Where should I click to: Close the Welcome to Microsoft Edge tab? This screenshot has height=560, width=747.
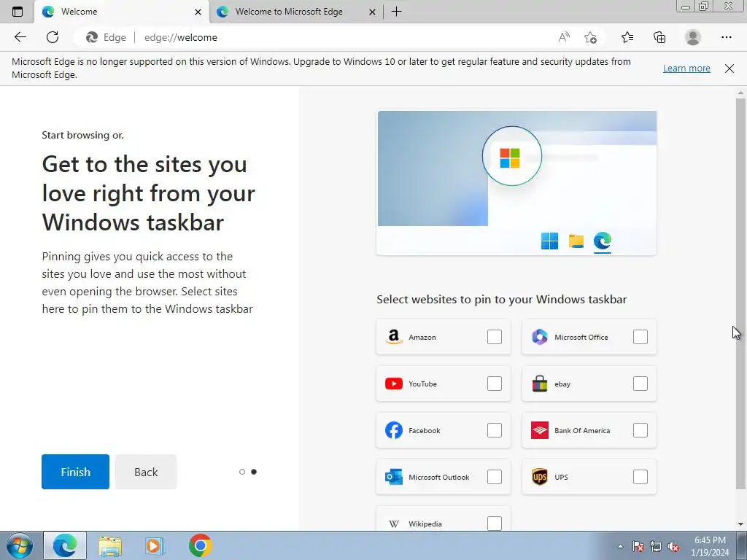click(x=373, y=12)
